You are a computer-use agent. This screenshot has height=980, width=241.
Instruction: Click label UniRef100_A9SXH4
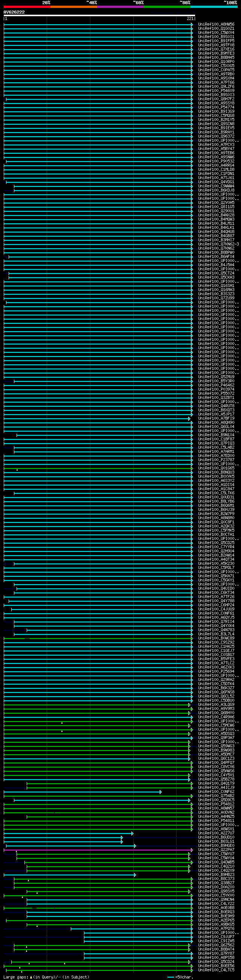pyautogui.click(x=216, y=78)
